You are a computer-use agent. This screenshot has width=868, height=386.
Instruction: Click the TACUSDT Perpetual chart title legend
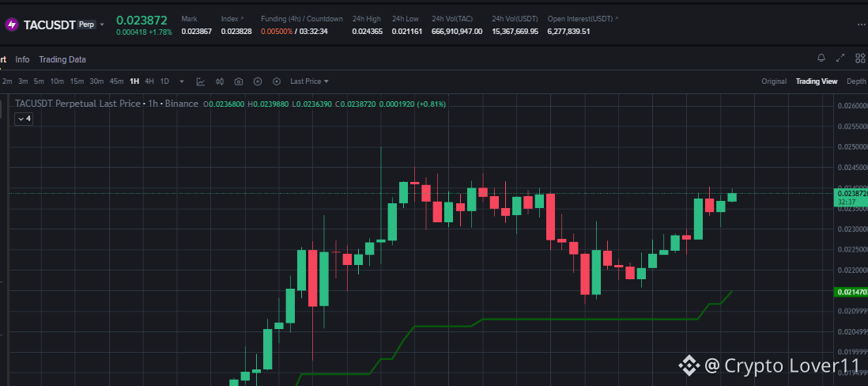click(x=106, y=104)
